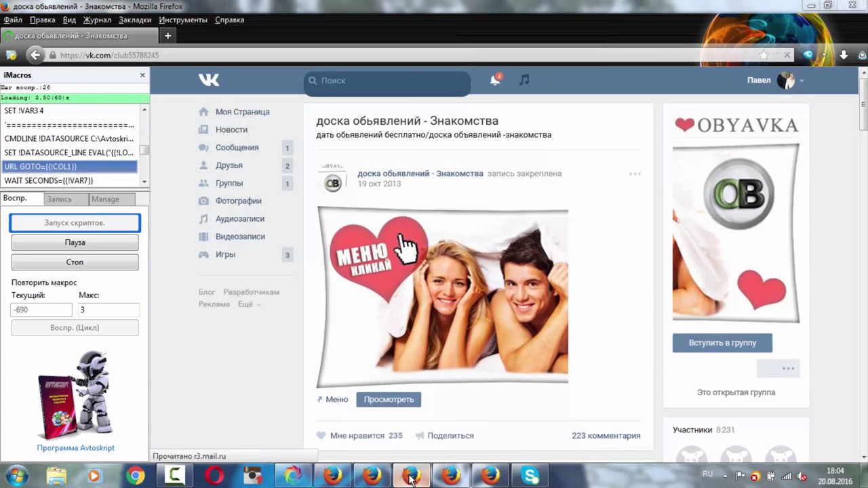868x488 pixels.
Task: Open the VK logo home link
Action: click(x=209, y=80)
